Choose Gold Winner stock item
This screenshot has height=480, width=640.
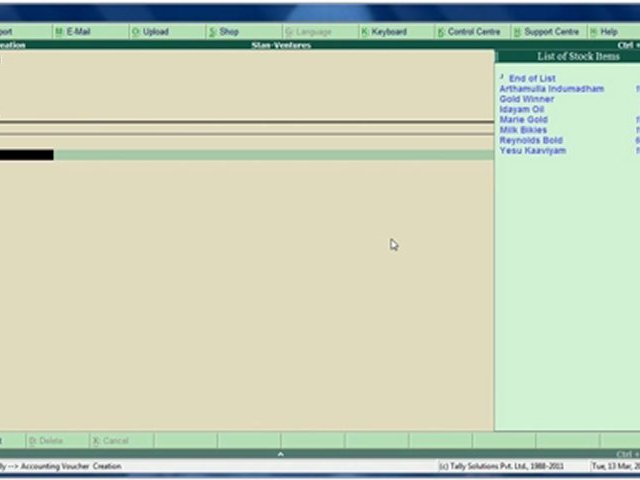click(527, 99)
